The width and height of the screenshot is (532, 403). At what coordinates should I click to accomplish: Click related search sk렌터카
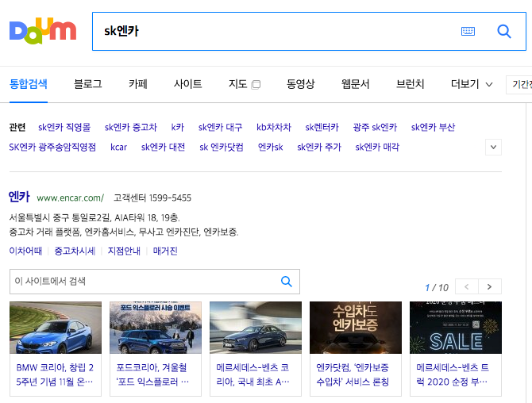[322, 128]
